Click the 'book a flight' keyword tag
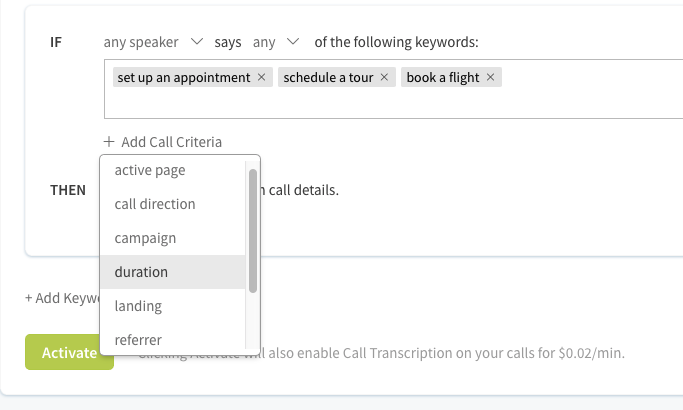 point(443,77)
